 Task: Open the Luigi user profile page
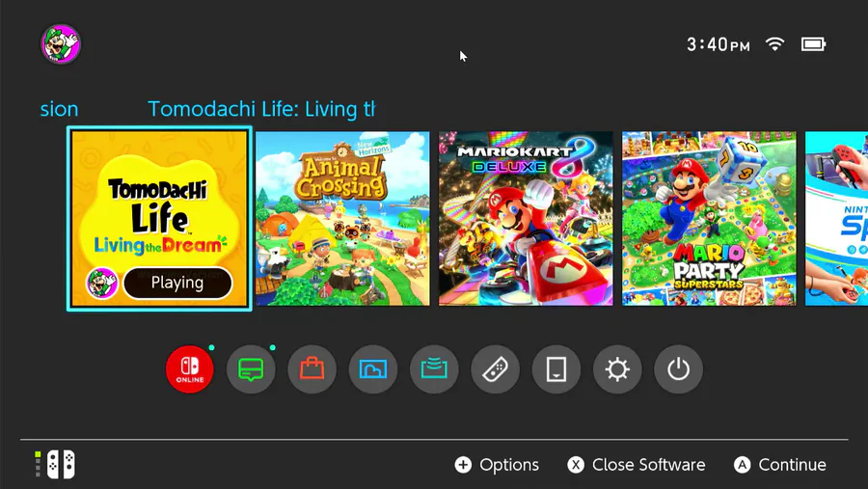[61, 43]
